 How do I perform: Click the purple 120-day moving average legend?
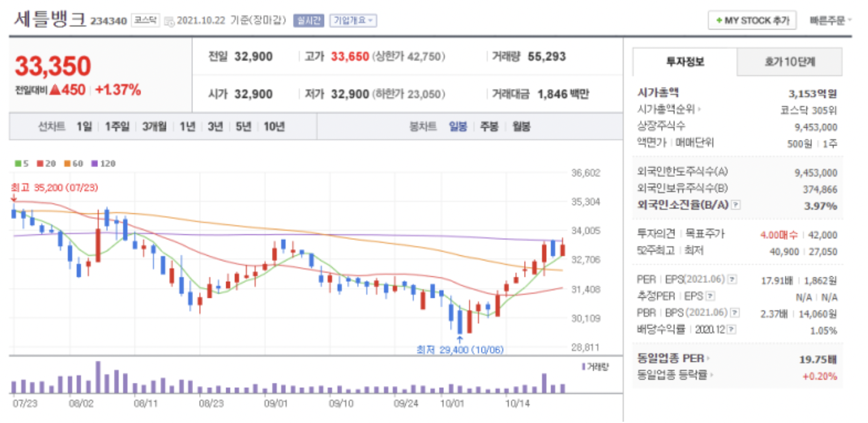click(x=104, y=163)
